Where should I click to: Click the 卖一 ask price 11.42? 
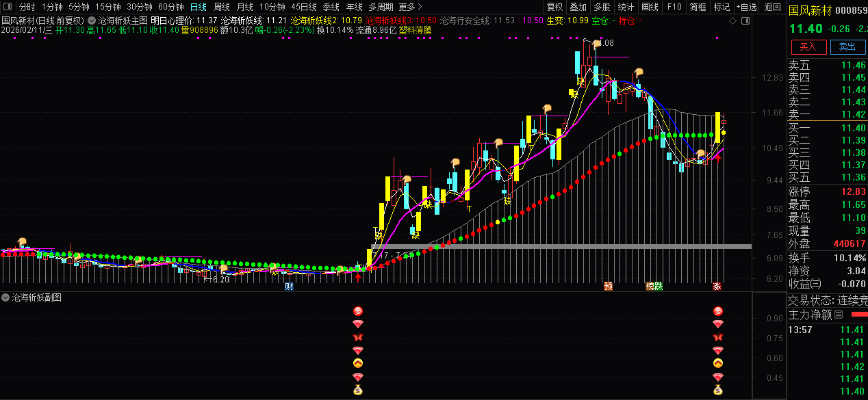pyautogui.click(x=854, y=114)
